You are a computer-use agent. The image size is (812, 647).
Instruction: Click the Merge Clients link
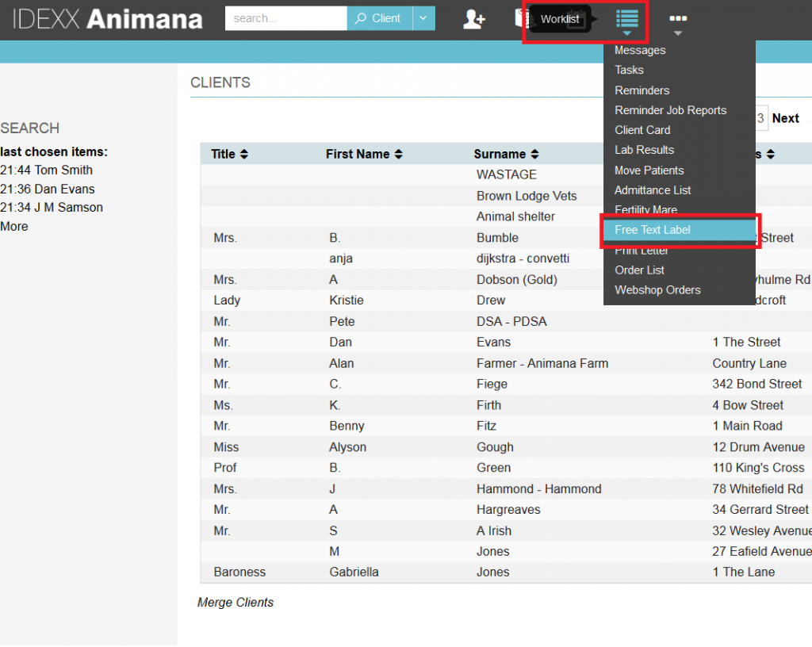(x=236, y=603)
